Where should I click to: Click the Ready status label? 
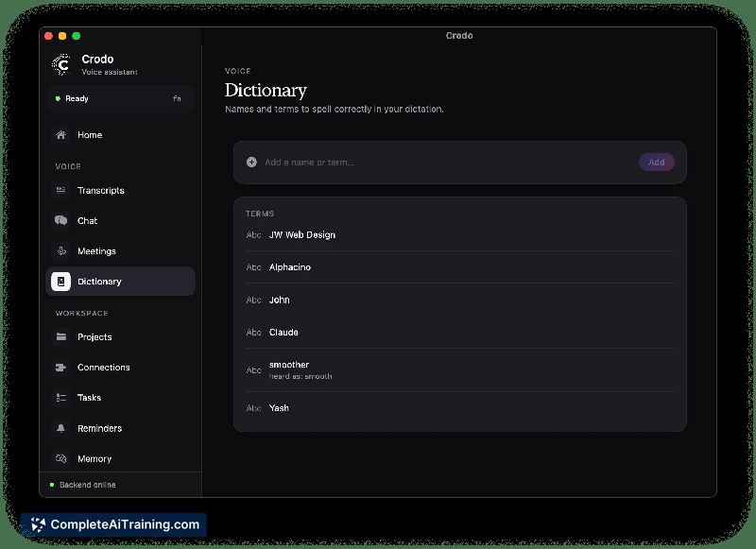[77, 98]
